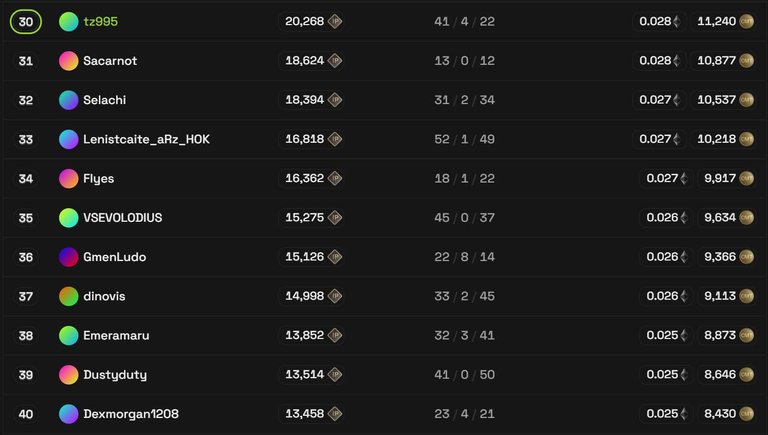Open the Emeramaru username link
This screenshot has height=435, width=768.
(x=116, y=335)
